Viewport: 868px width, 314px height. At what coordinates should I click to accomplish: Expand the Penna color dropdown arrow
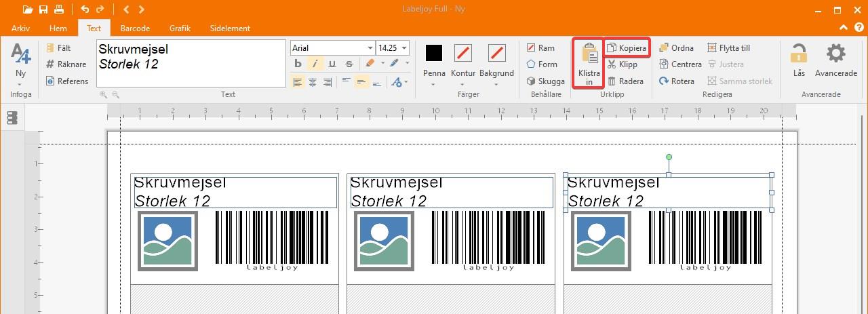point(433,85)
